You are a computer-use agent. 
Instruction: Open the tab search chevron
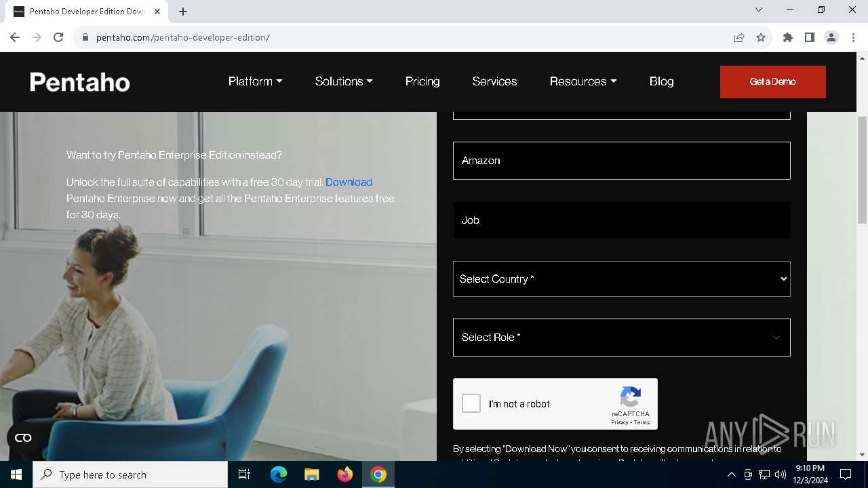coord(759,10)
